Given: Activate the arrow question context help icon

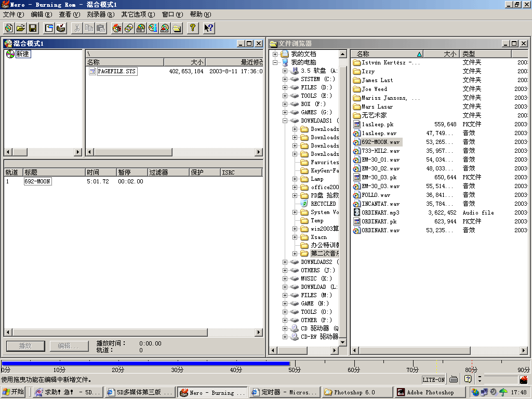Looking at the screenshot, I should [209, 28].
